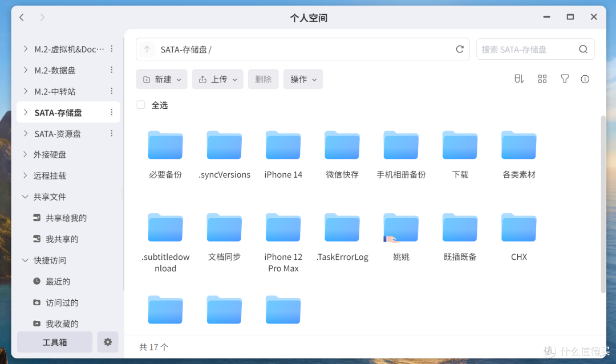
Task: Open the 工具箱 button
Action: [55, 342]
